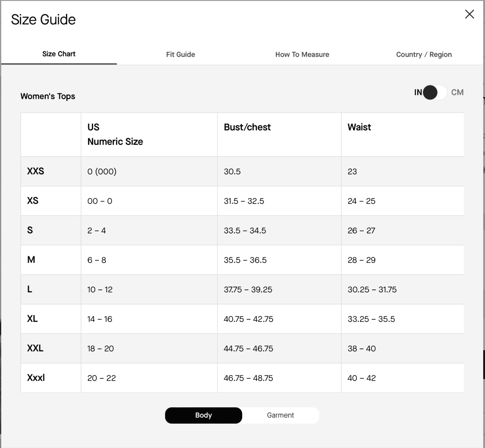The width and height of the screenshot is (485, 448).
Task: Select the CM unit label
Action: pyautogui.click(x=457, y=92)
